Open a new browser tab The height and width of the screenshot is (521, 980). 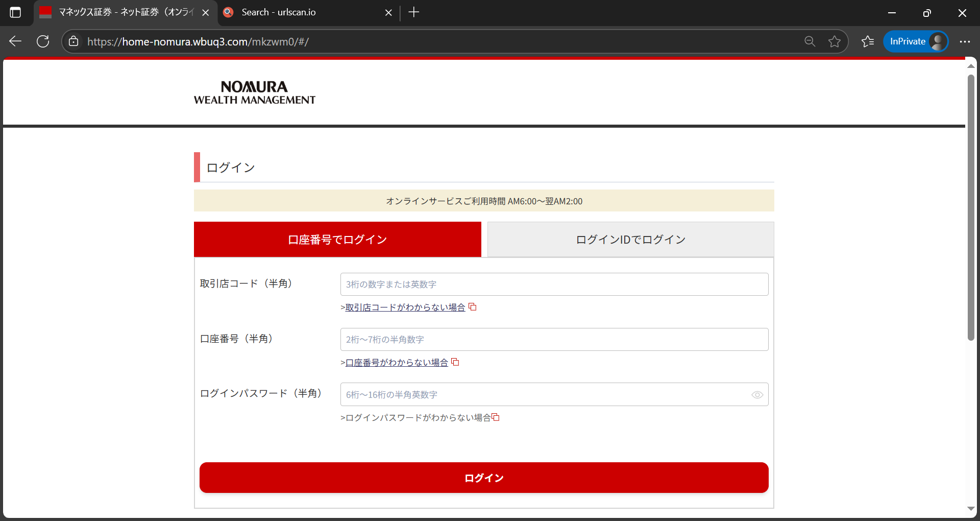[414, 12]
